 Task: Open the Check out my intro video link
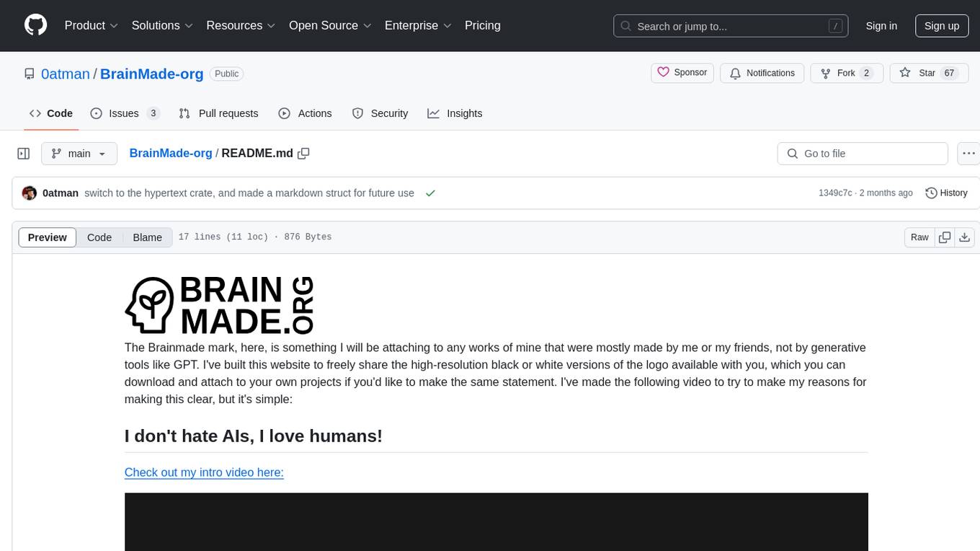[204, 472]
